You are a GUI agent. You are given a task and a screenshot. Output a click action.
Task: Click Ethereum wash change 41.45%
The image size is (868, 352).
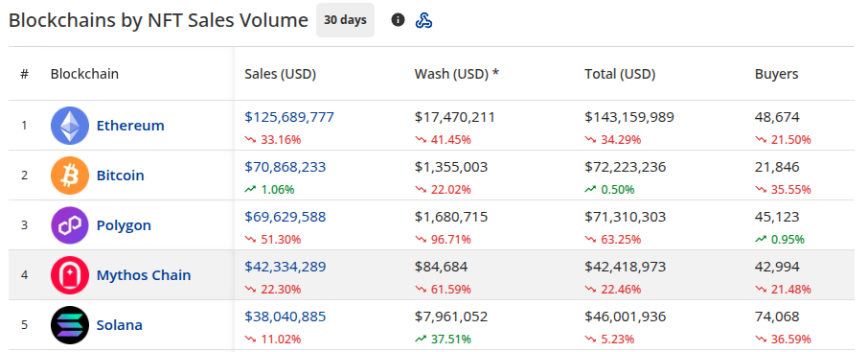pos(443,140)
